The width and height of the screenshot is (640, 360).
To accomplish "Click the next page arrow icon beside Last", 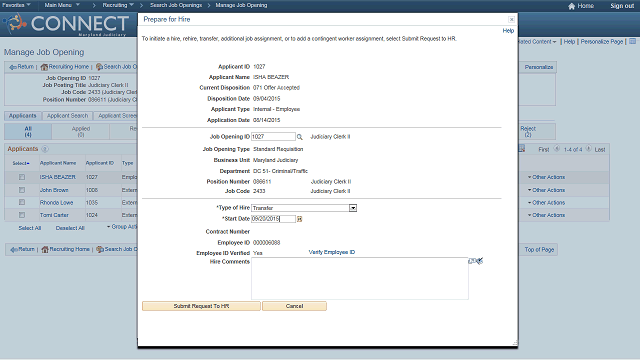I will point(589,149).
